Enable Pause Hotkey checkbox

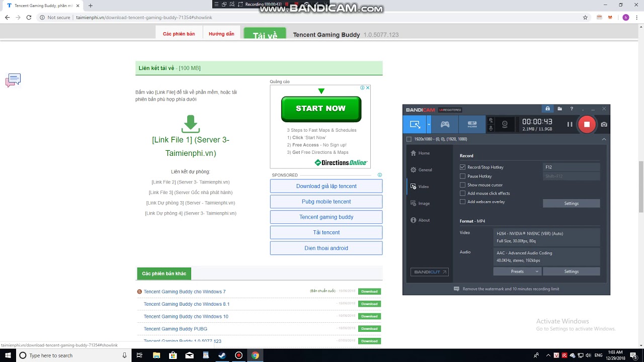pyautogui.click(x=462, y=176)
